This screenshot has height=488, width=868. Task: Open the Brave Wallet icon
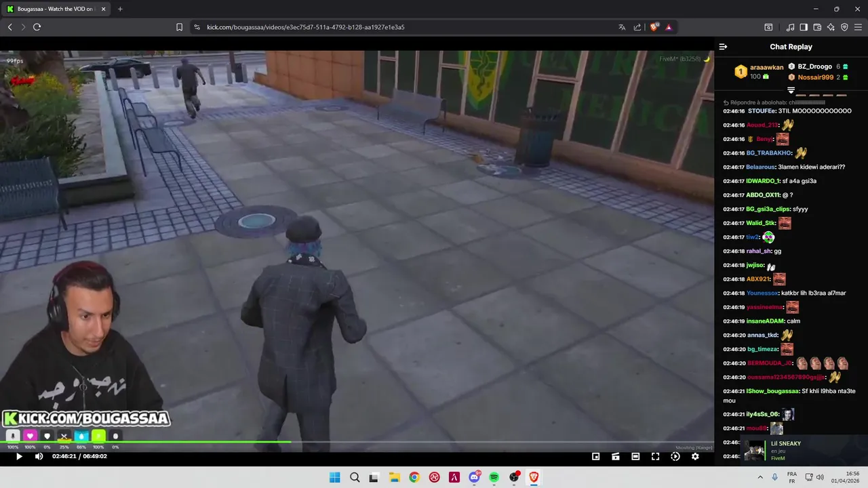coord(817,27)
